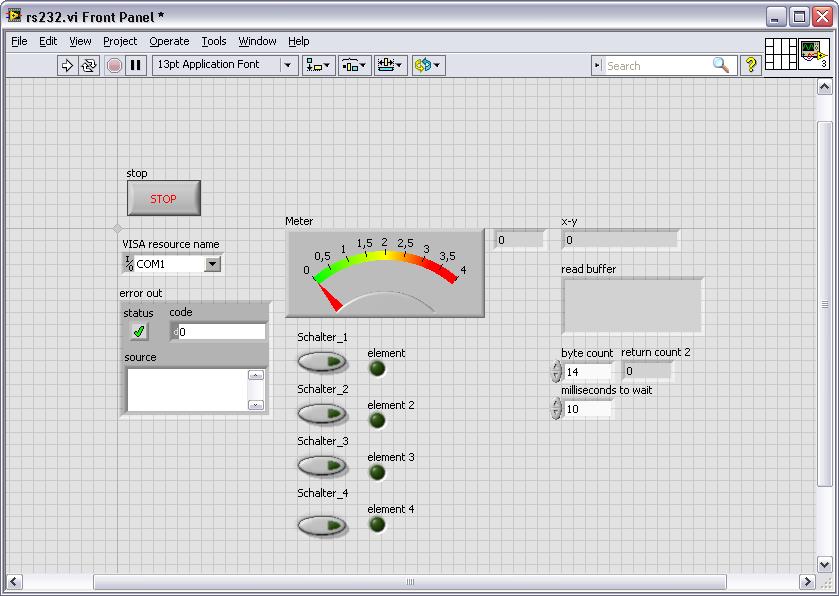Open the Tools menu
This screenshot has height=596, width=839.
point(214,41)
